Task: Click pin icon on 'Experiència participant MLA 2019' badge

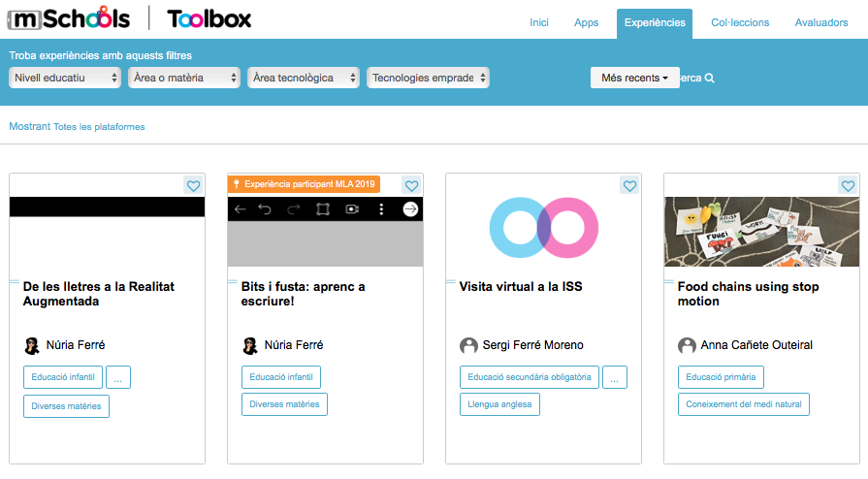Action: point(237,184)
